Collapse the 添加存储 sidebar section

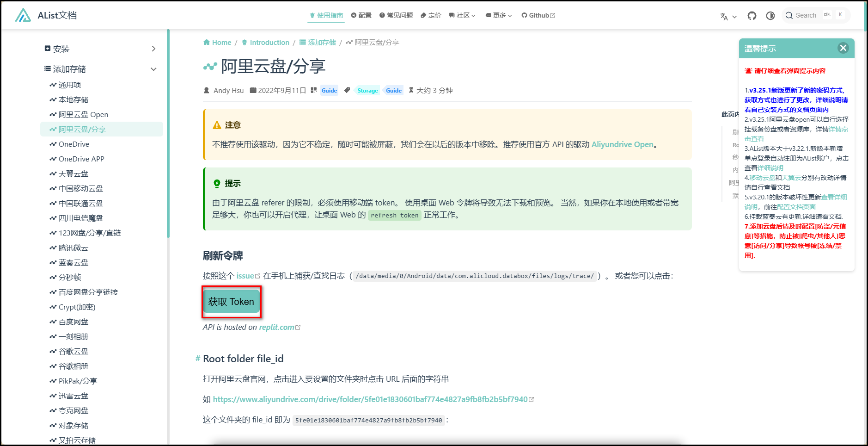tap(153, 68)
